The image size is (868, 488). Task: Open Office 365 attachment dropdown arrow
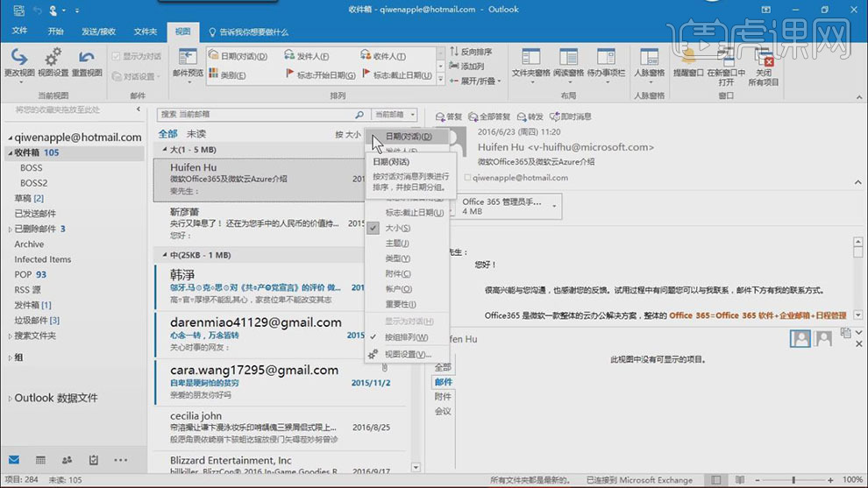coord(554,207)
